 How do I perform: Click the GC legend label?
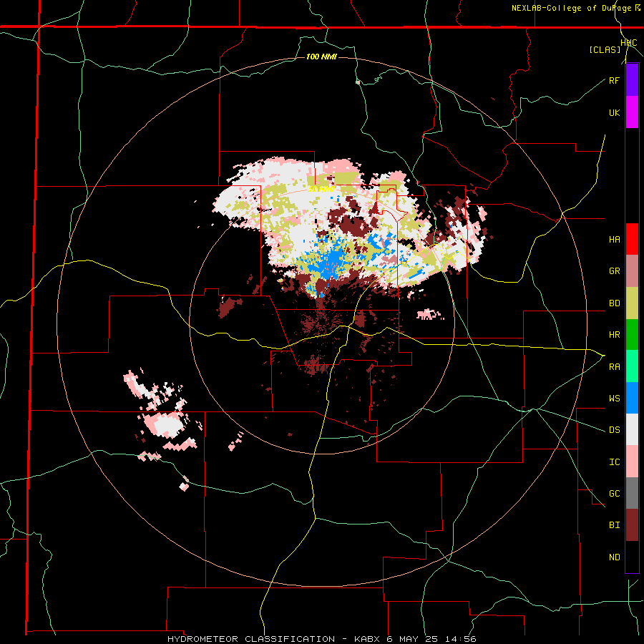point(614,494)
